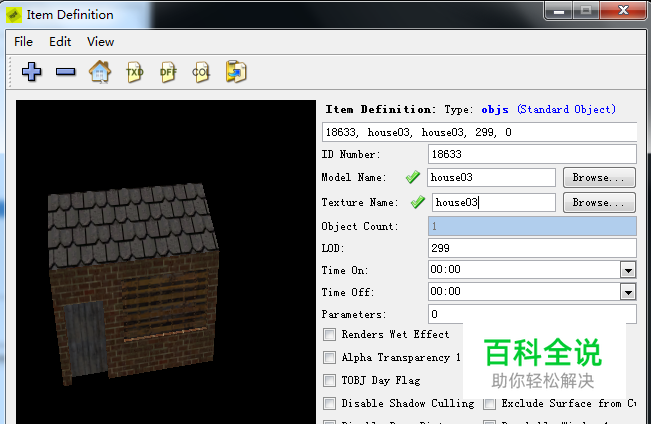Viewport: 651px width, 424px height.
Task: Open the Edit menu
Action: point(60,42)
